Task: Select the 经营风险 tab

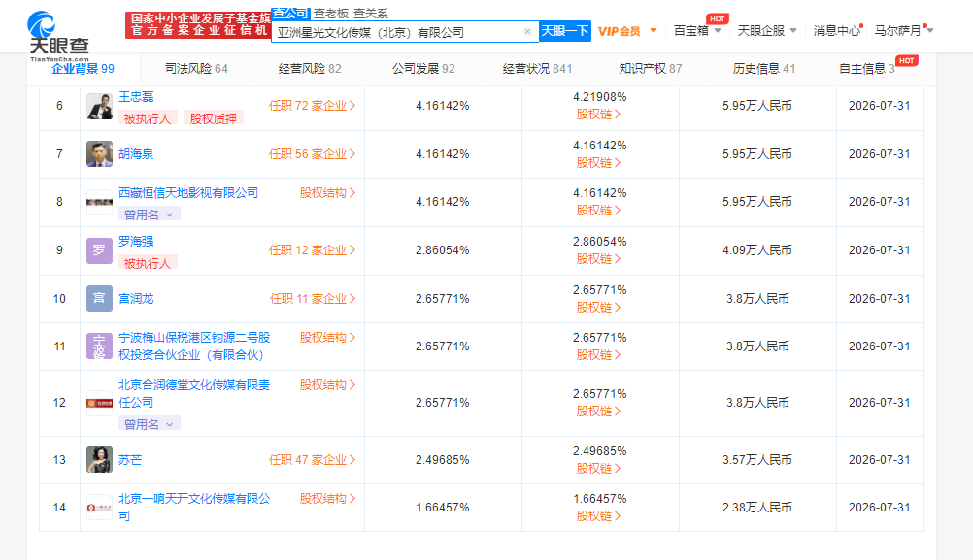Action: tap(310, 69)
